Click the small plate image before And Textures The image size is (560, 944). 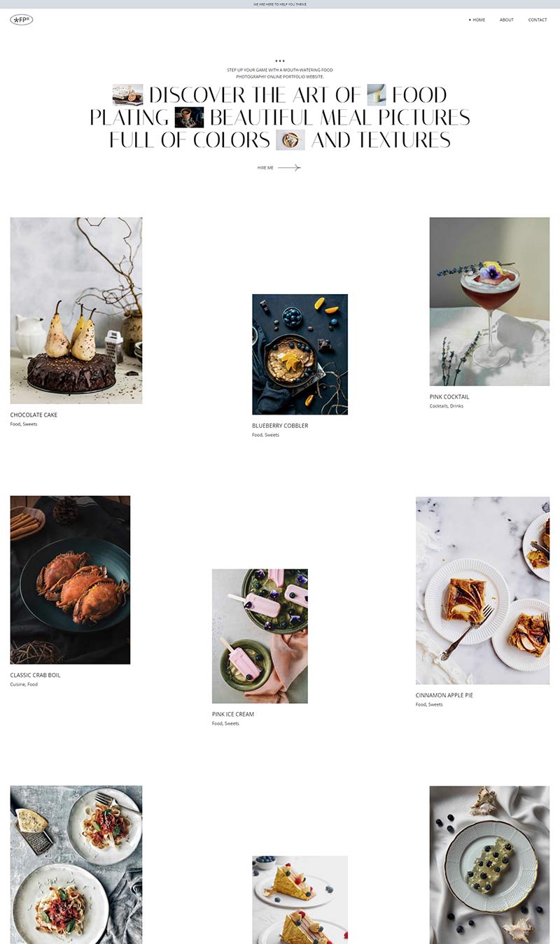coord(290,139)
